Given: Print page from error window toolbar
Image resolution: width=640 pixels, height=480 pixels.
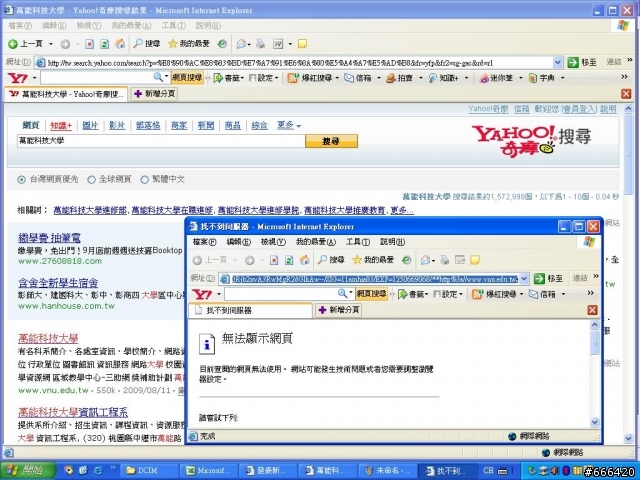Looking at the screenshot, I should [445, 260].
